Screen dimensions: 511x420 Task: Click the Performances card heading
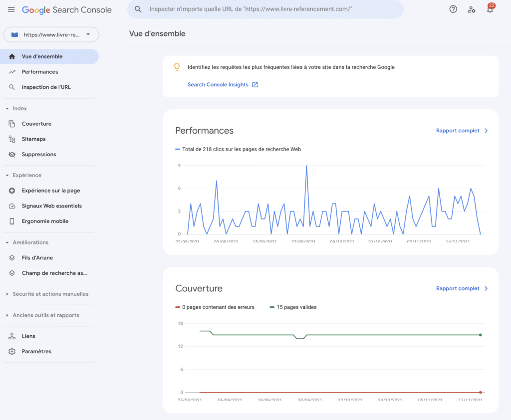click(x=204, y=131)
